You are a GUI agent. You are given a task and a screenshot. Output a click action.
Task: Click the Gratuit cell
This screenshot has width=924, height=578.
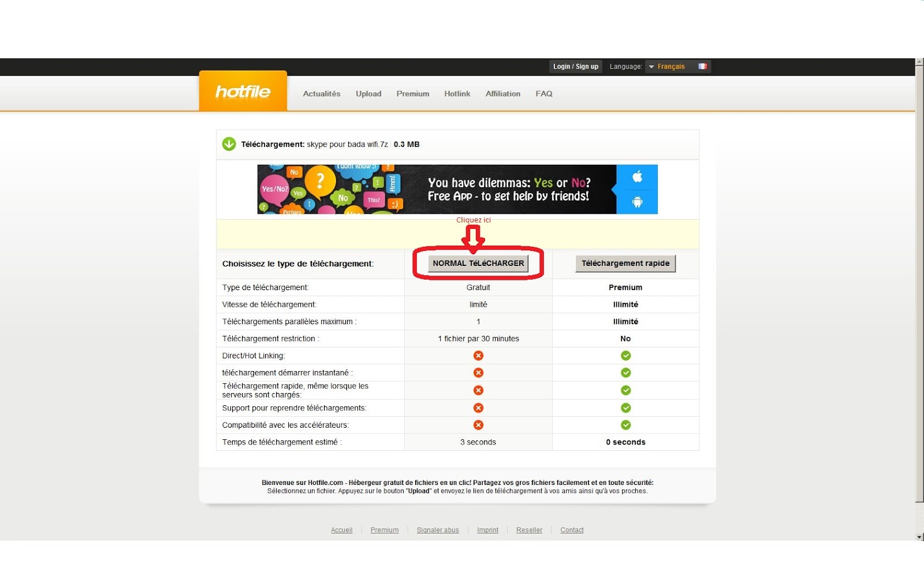point(478,287)
